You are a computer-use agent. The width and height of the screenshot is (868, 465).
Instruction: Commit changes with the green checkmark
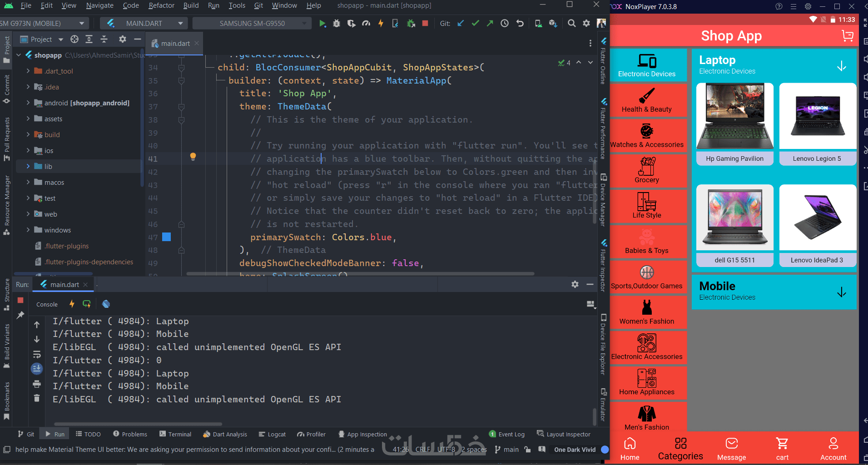[475, 23]
